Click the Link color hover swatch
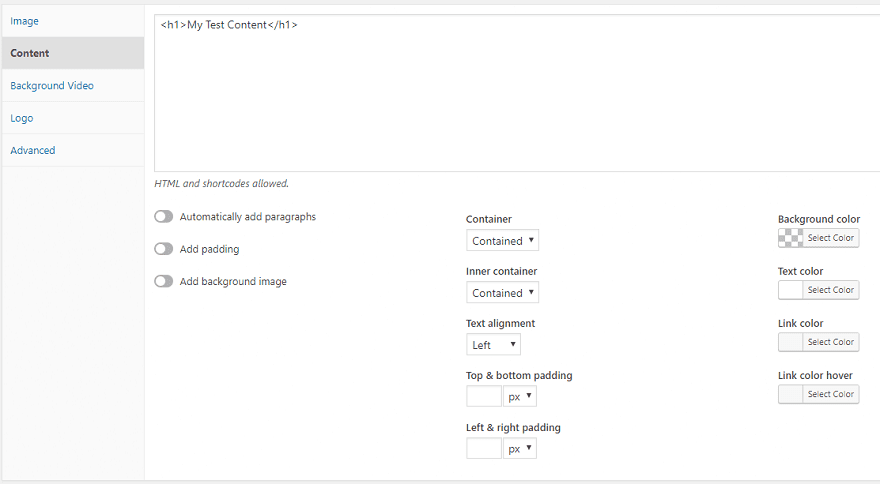The image size is (880, 484). click(790, 394)
